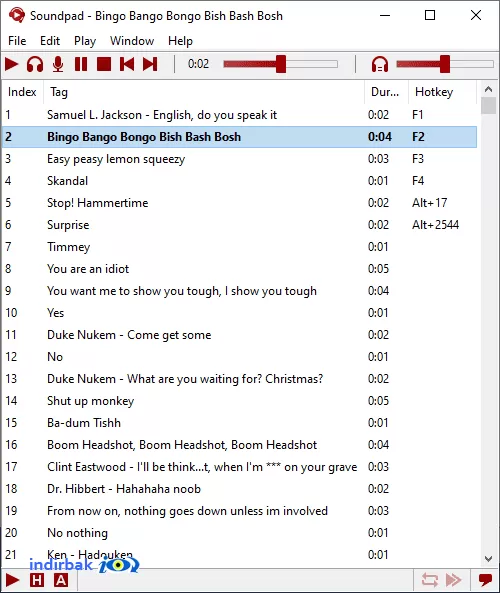The width and height of the screenshot is (500, 593).
Task: Sort by the Duration column header
Action: tap(386, 92)
